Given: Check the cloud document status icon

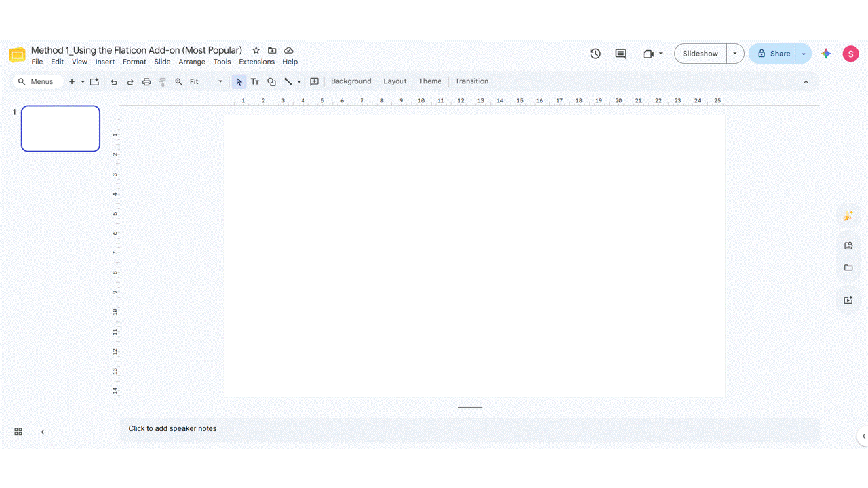Looking at the screenshot, I should tap(289, 50).
